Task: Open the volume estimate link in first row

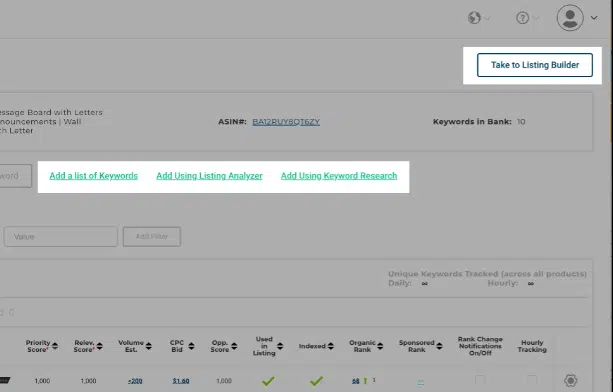Action: [x=135, y=381]
